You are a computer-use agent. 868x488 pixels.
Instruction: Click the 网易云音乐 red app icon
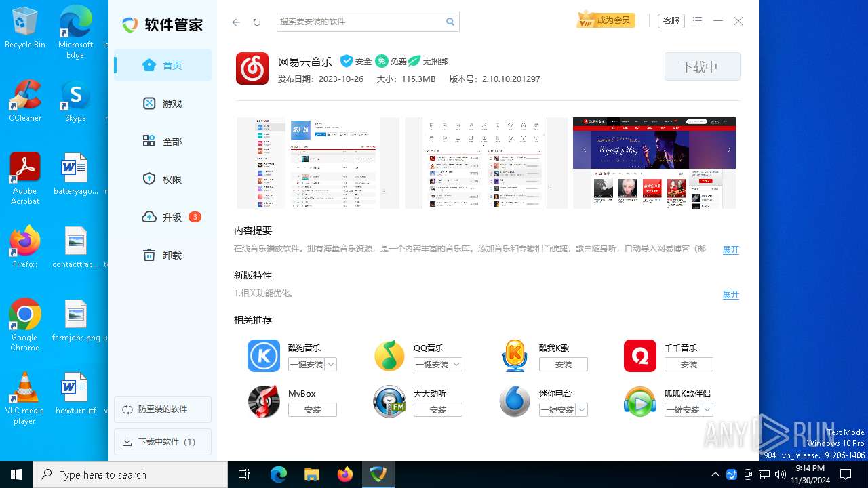point(252,68)
